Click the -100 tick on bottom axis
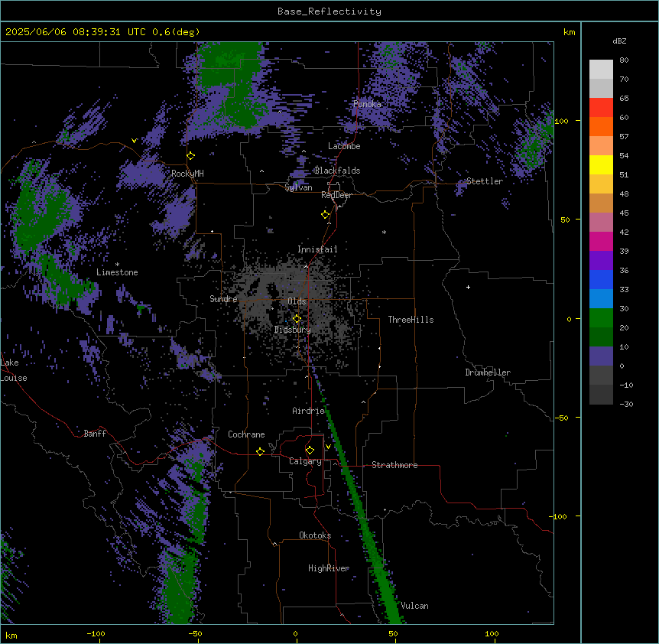Screen dimensions: 659x644 click(x=96, y=633)
